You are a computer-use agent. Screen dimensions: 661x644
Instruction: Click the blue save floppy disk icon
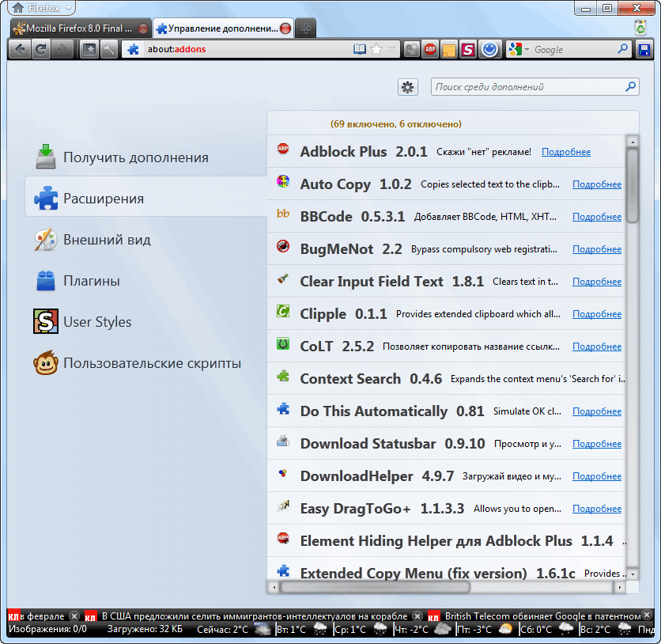pyautogui.click(x=644, y=49)
